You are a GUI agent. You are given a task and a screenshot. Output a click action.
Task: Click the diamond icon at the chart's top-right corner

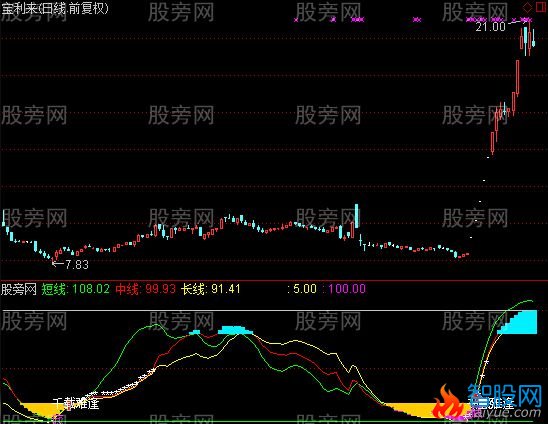527,8
